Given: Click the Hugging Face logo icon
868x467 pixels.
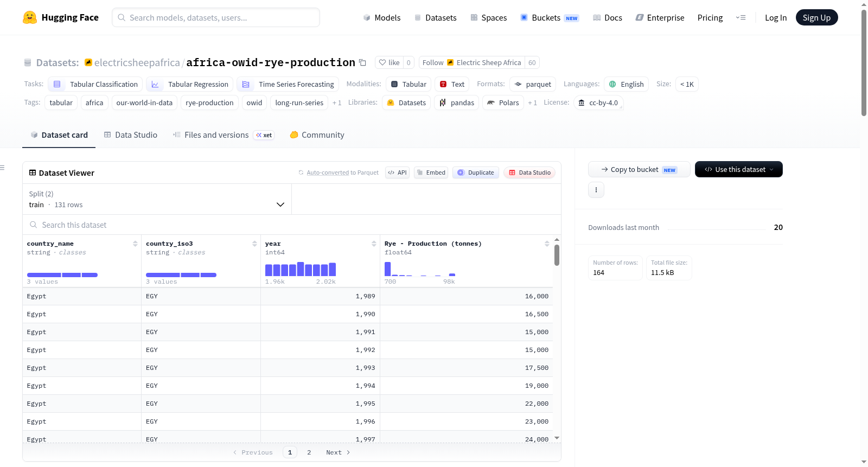Looking at the screenshot, I should point(30,17).
